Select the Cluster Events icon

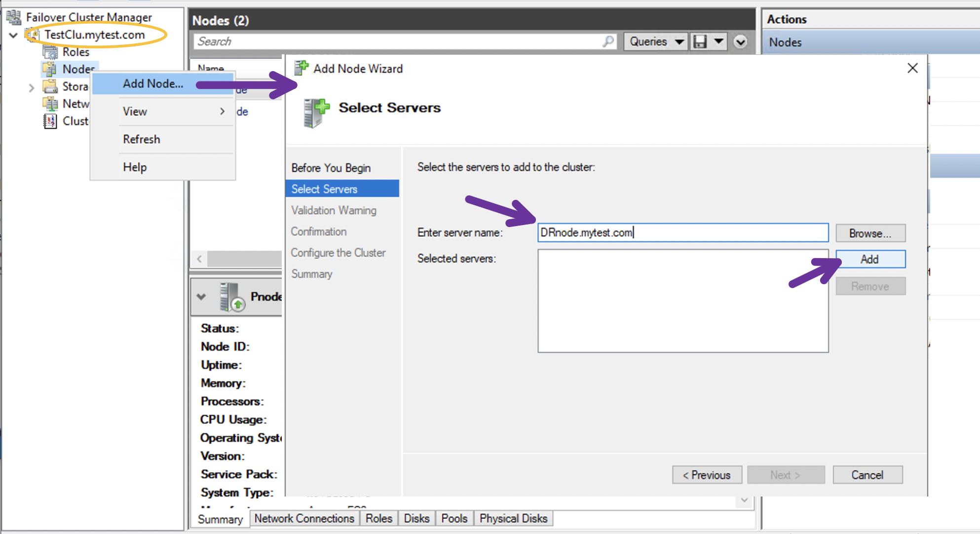[50, 121]
